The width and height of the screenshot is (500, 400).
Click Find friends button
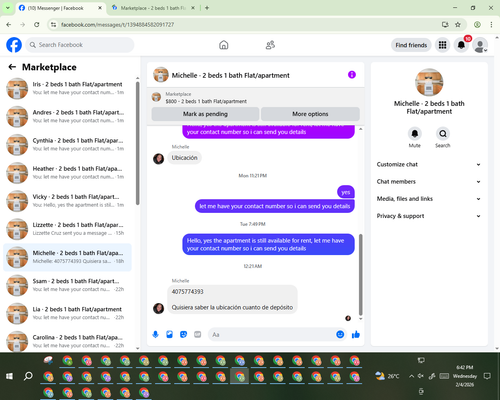point(411,45)
